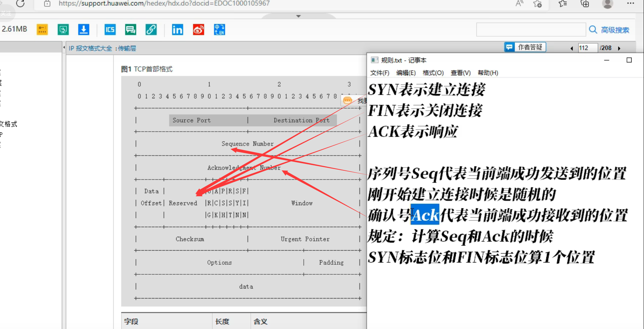The height and width of the screenshot is (329, 644).
Task: Click the 长度 table column header
Action: [x=222, y=322]
